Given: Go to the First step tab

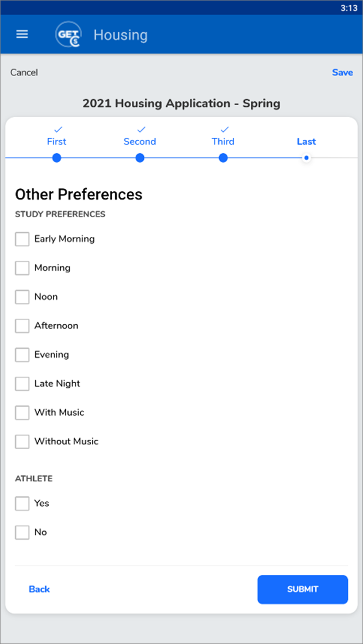Looking at the screenshot, I should tap(57, 141).
